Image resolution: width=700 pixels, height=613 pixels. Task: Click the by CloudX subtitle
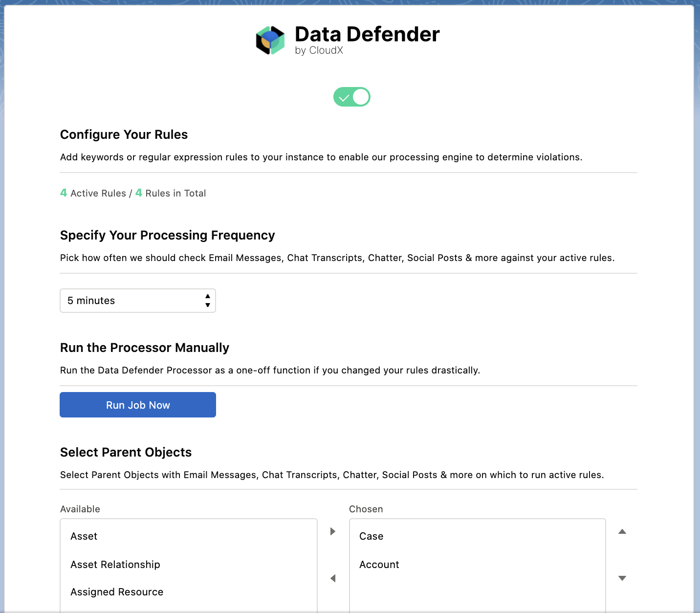click(x=319, y=50)
